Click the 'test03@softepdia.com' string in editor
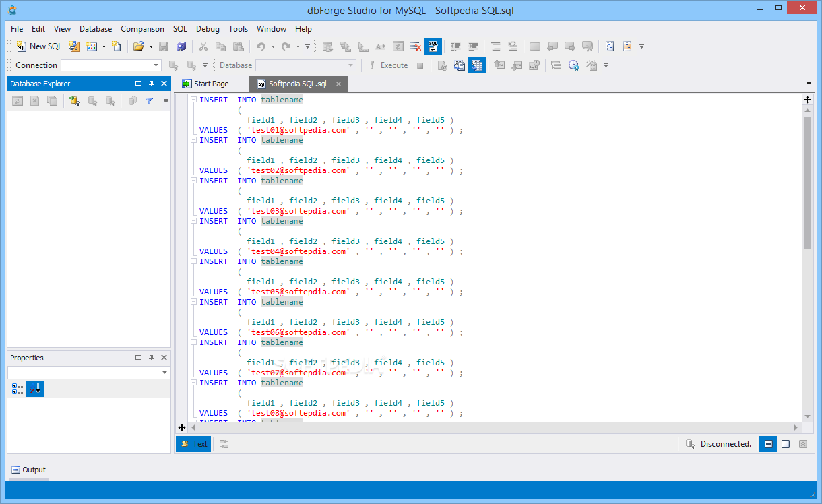 pyautogui.click(x=298, y=211)
